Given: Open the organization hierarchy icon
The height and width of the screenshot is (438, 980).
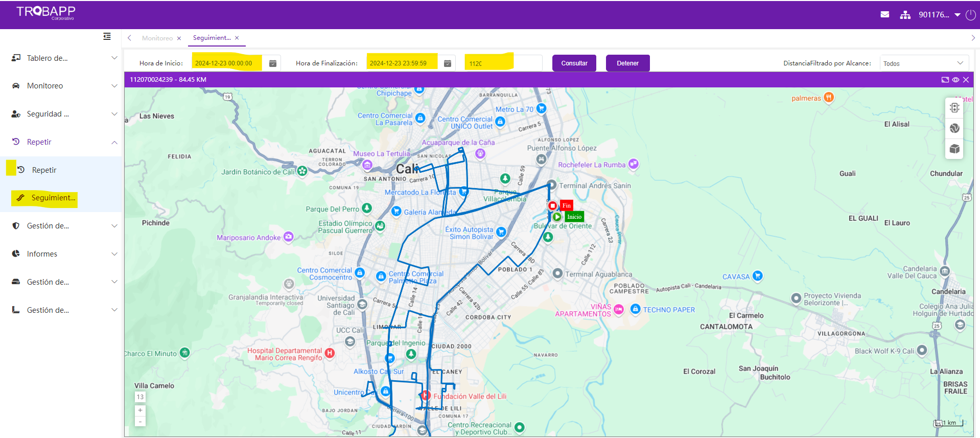Looking at the screenshot, I should click(x=905, y=15).
